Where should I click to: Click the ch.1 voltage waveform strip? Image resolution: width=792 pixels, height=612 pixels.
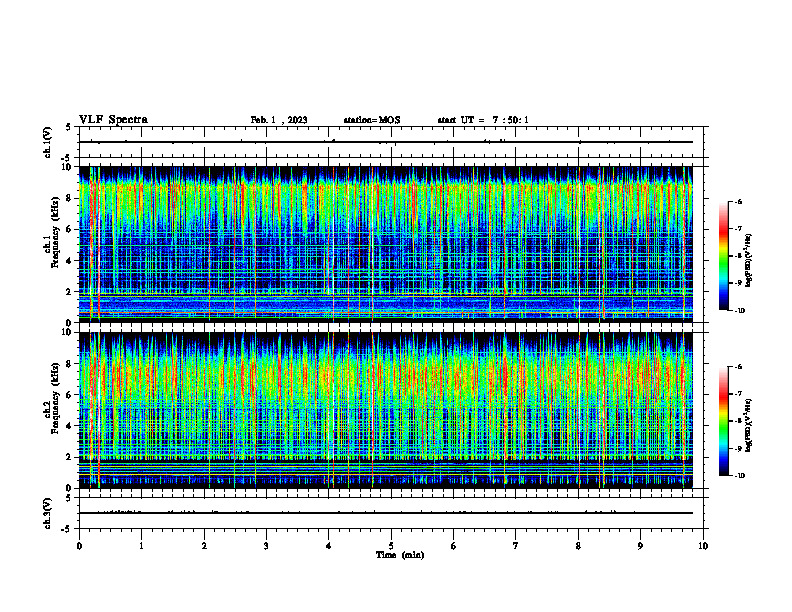[391, 142]
